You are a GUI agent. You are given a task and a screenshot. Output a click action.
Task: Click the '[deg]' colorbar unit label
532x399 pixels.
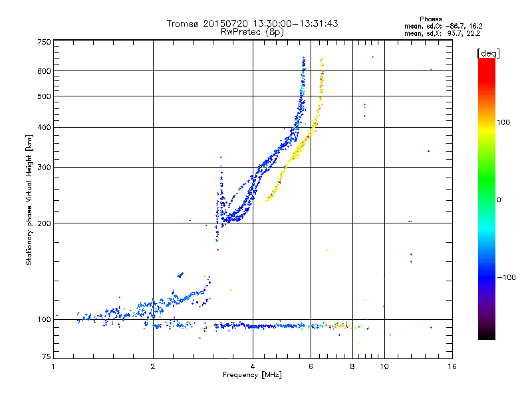point(488,53)
